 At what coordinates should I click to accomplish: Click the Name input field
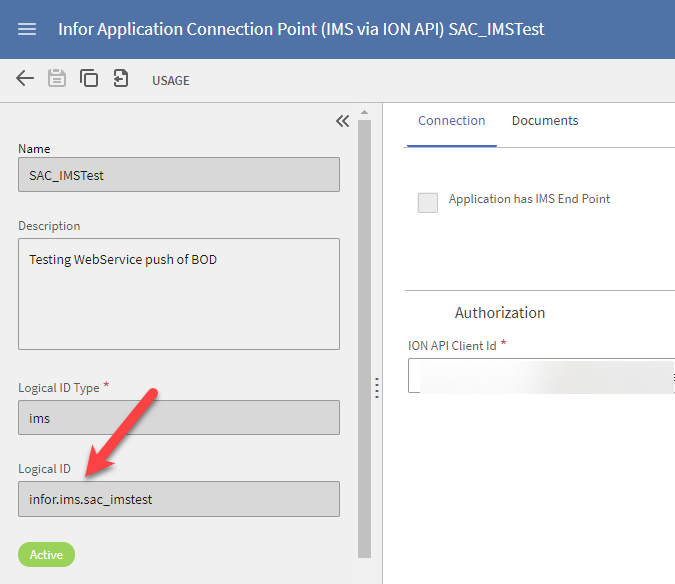[179, 175]
